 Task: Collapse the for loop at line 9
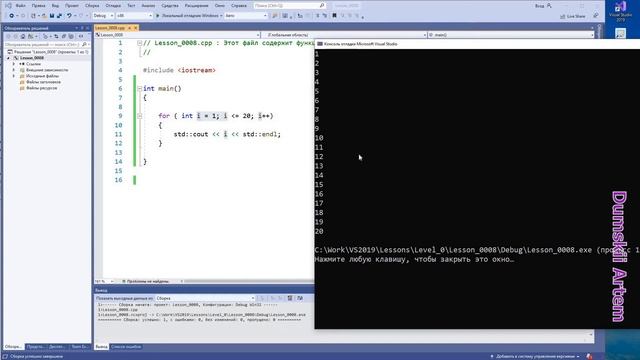point(140,116)
